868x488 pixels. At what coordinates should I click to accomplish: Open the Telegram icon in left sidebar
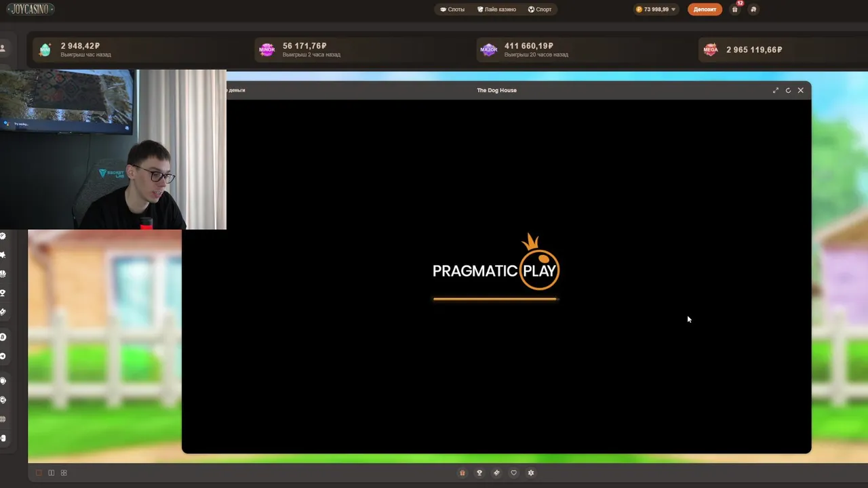pos(3,356)
